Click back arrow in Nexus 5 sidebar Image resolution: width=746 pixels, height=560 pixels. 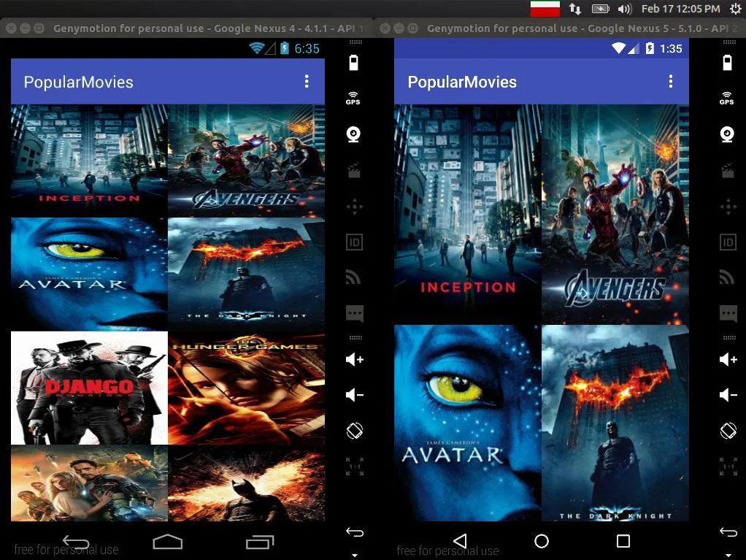tap(728, 532)
